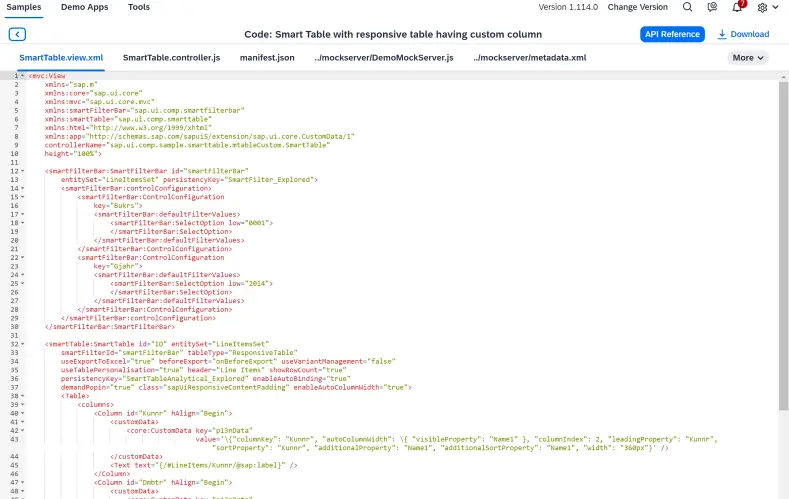Collapse code fold at line 18
This screenshot has height=499, width=789.
[23, 223]
